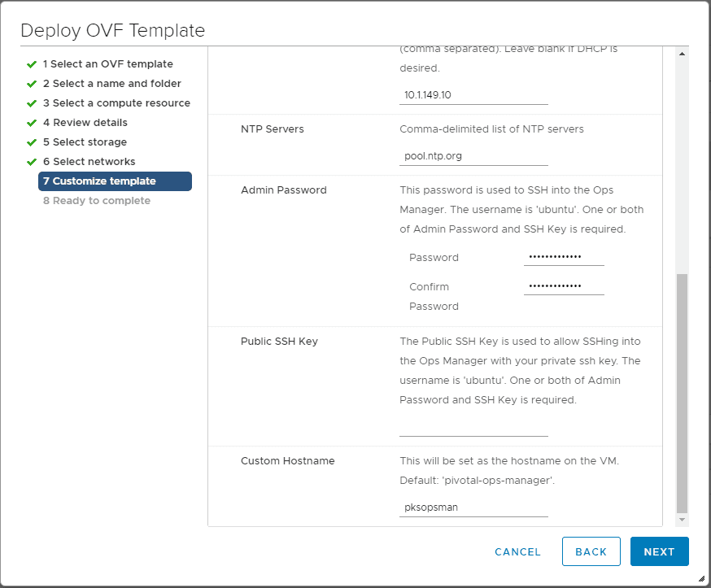This screenshot has height=588, width=711.
Task: Click the dialog resize grip corner
Action: coord(701,578)
